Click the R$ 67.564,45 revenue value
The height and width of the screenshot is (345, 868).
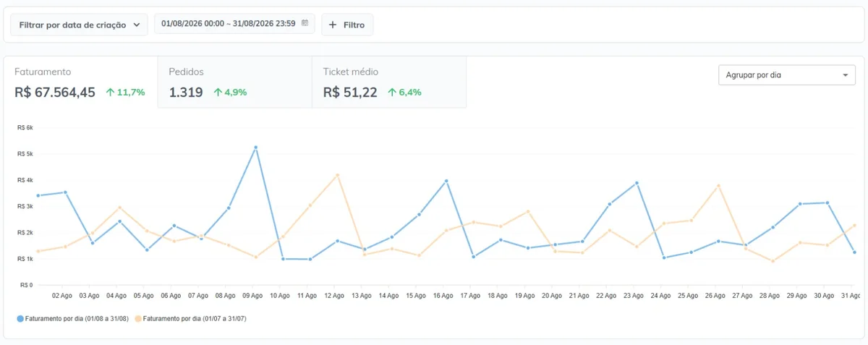click(x=55, y=92)
